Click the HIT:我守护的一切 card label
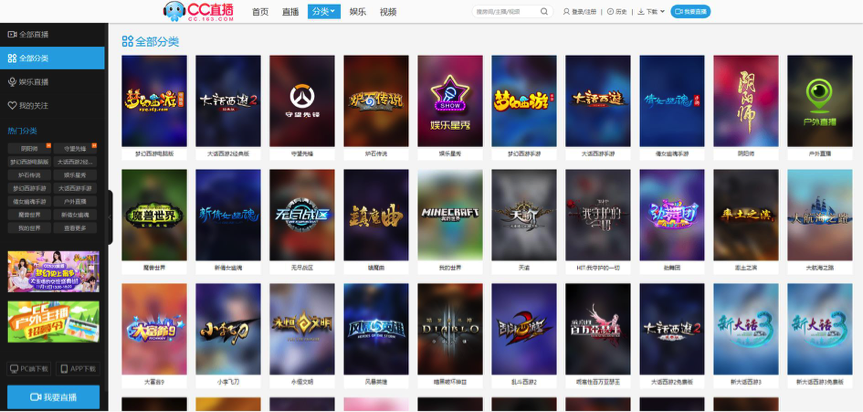The image size is (863, 412). [598, 268]
